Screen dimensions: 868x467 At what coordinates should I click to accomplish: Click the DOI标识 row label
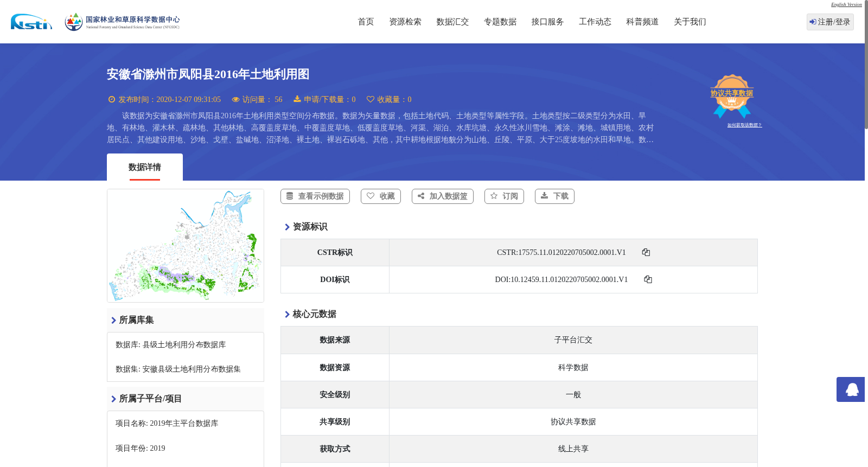[x=335, y=280]
